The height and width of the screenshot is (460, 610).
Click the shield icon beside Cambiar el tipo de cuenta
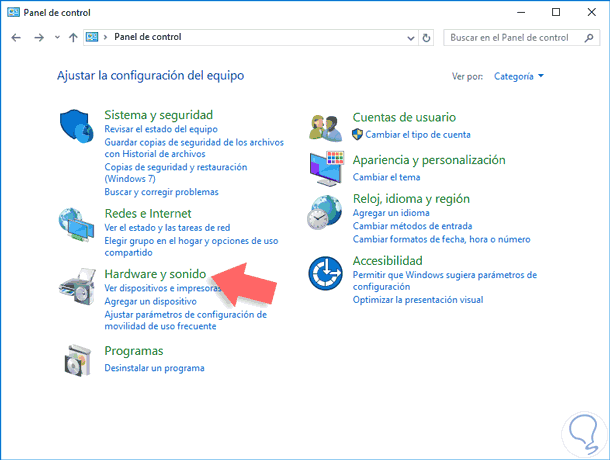tap(357, 135)
